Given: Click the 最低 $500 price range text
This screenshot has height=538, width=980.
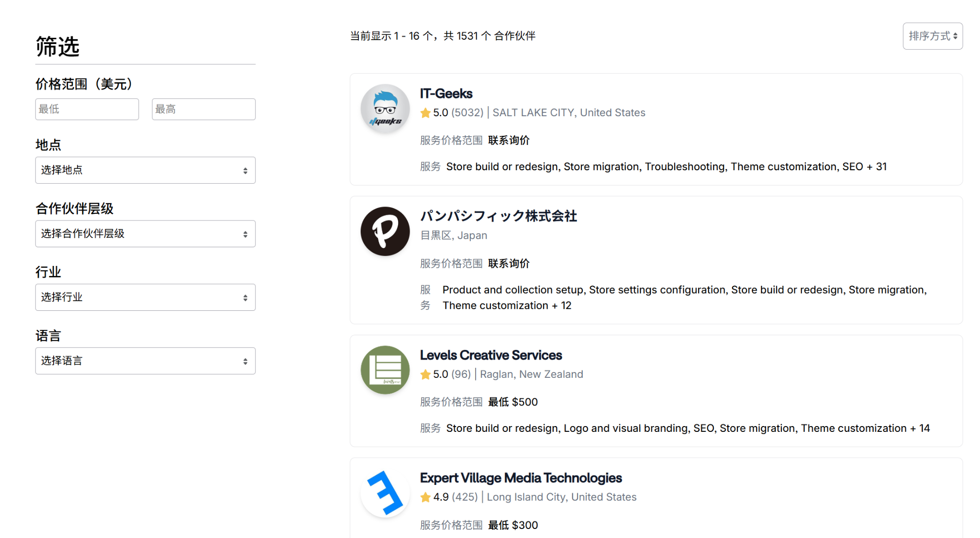Looking at the screenshot, I should pyautogui.click(x=512, y=402).
